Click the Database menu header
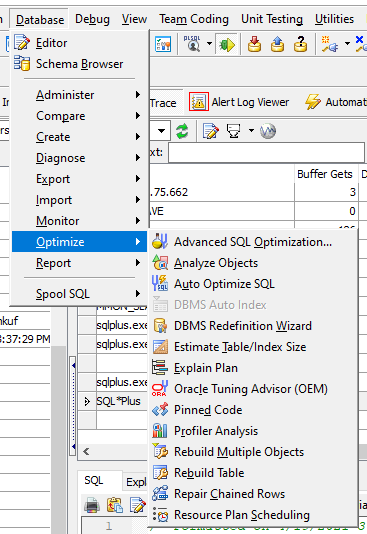 40,19
